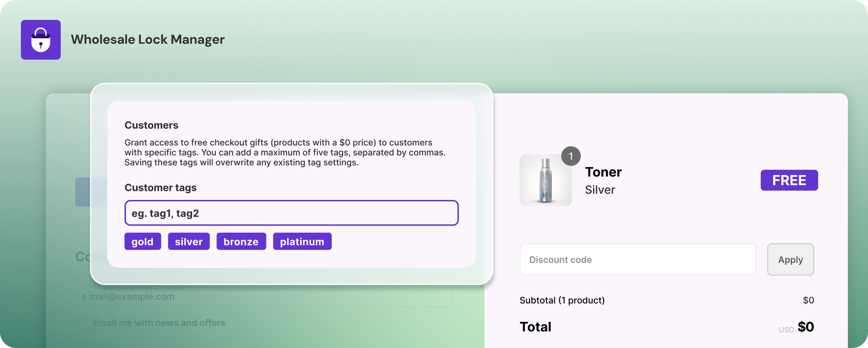The height and width of the screenshot is (348, 868).
Task: Click the Customers section heading
Action: click(x=151, y=125)
